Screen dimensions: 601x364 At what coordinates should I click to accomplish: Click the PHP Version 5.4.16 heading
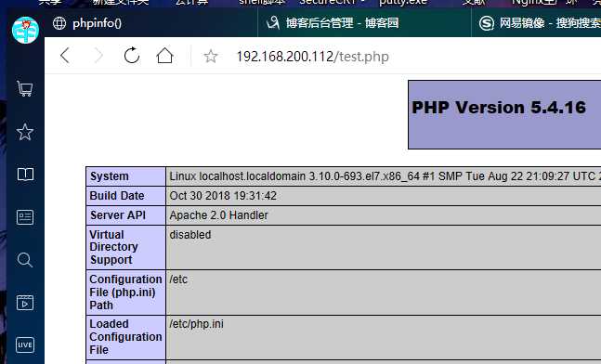tap(499, 108)
